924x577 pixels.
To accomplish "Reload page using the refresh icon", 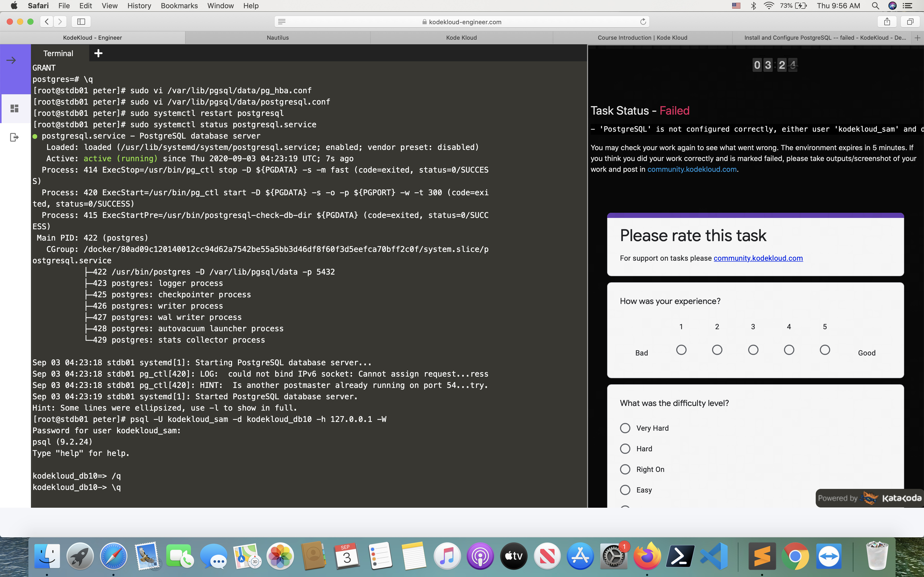I will click(643, 22).
